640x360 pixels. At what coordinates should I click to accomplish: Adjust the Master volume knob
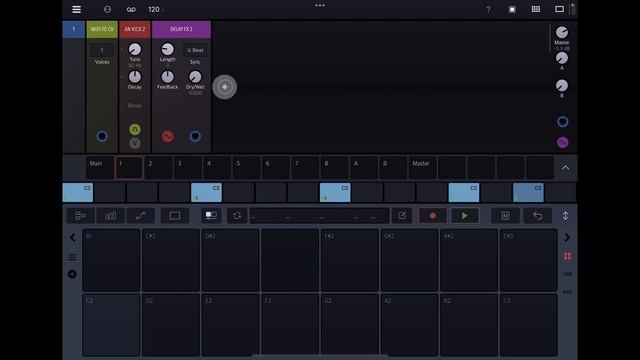pos(562,32)
